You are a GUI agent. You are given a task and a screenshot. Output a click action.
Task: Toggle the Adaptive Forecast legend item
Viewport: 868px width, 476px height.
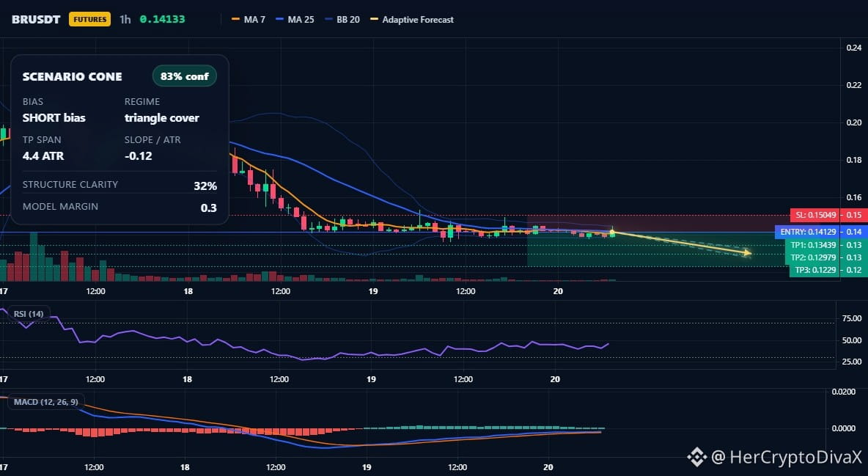(x=412, y=19)
